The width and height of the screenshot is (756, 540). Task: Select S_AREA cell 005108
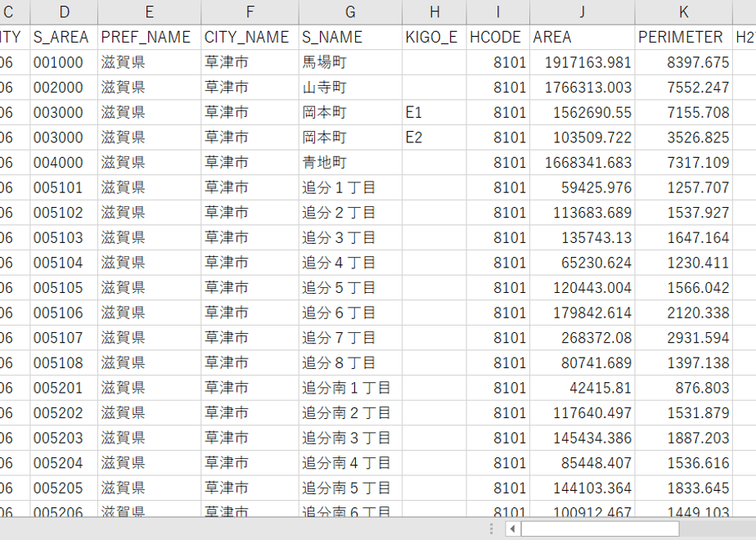tap(64, 363)
